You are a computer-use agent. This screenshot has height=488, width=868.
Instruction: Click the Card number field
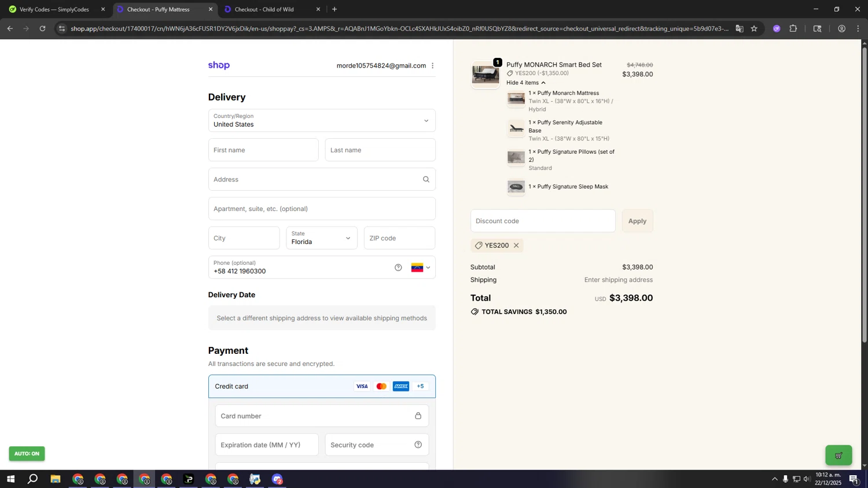pos(322,416)
